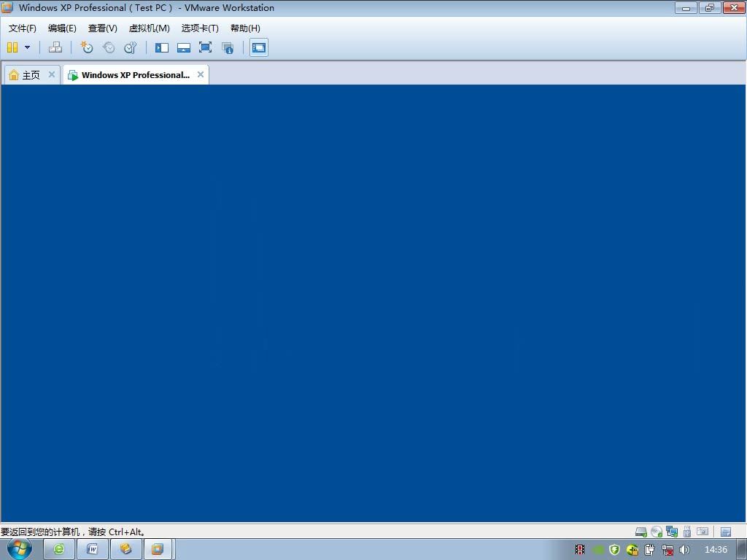Revert the virtual machine to its previous snapshot
Viewport: 747px width, 560px height.
click(x=109, y=47)
